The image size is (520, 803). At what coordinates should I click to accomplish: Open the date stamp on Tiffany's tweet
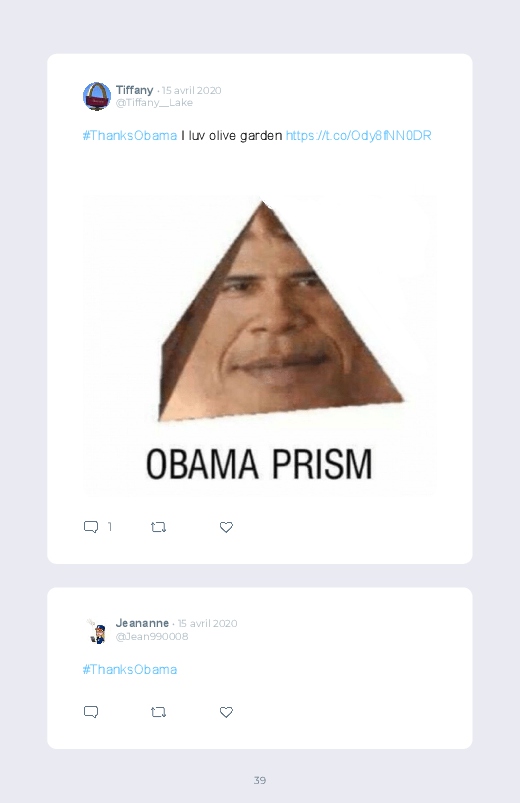[192, 91]
